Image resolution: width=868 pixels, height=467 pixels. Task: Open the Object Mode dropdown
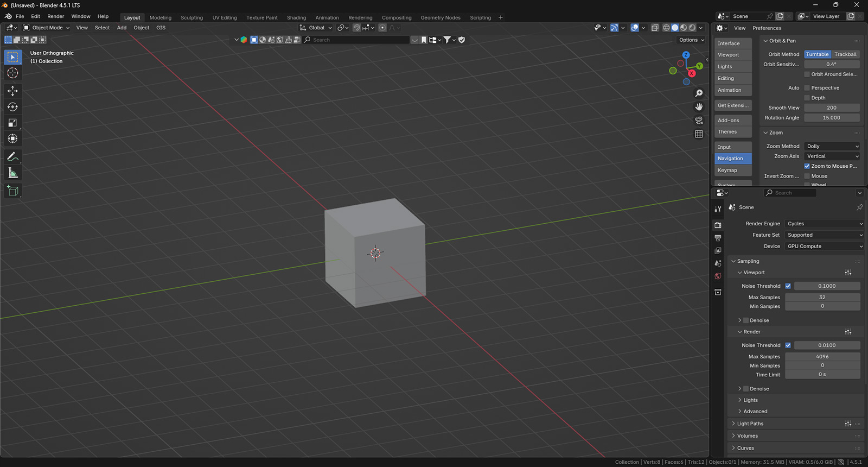coord(46,28)
